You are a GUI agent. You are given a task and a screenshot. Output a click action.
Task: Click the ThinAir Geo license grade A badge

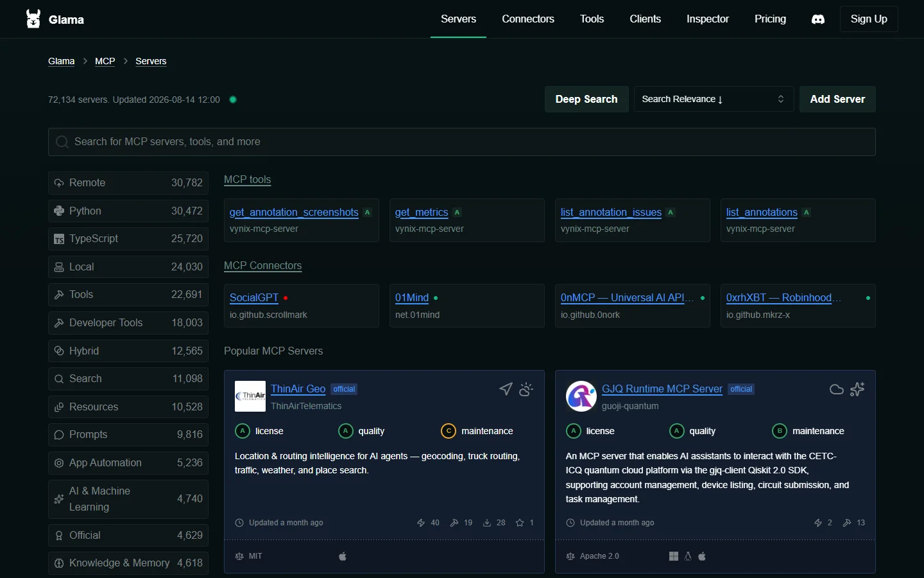(243, 431)
